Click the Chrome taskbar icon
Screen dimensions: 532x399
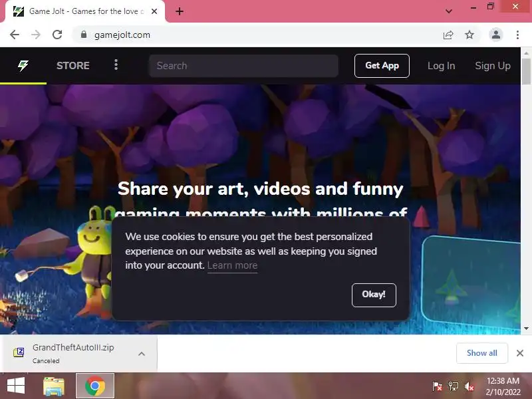[95, 386]
